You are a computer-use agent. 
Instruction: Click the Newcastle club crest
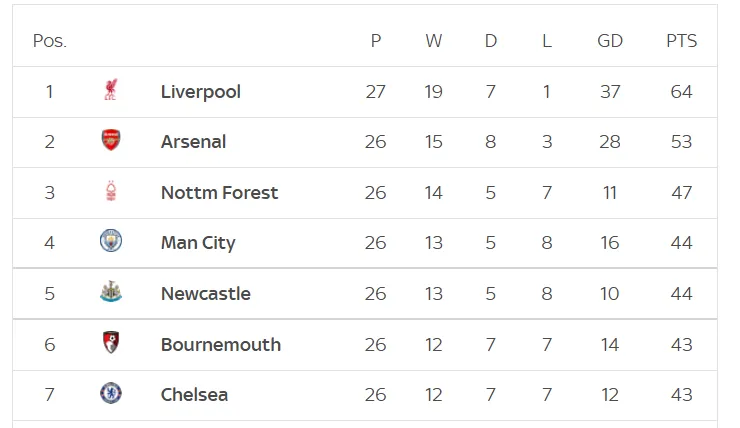[111, 292]
